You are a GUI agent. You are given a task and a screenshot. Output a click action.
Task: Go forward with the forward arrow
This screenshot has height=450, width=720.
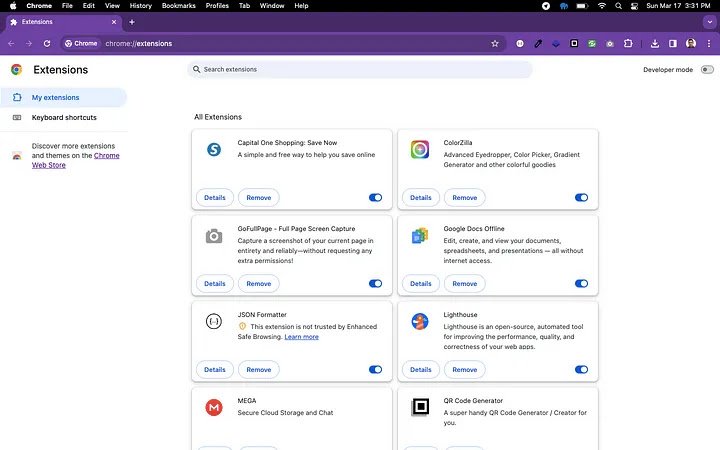click(29, 44)
